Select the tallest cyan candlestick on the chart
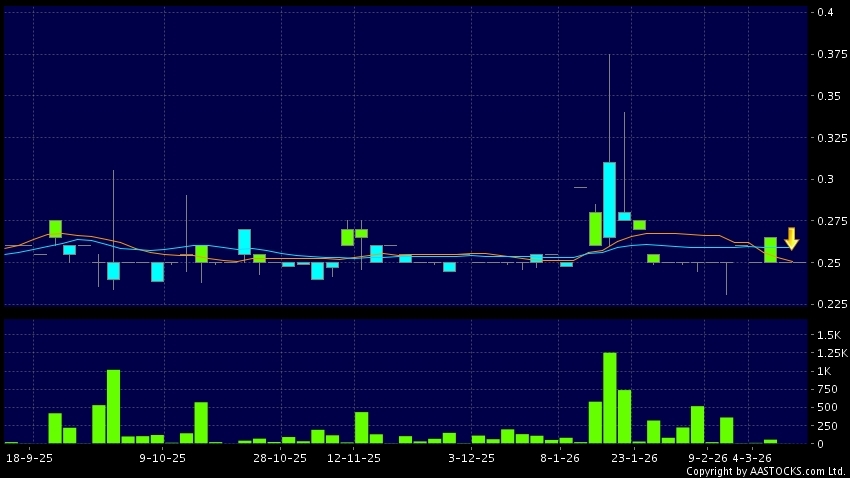Screen dimensions: 850x478 609,199
